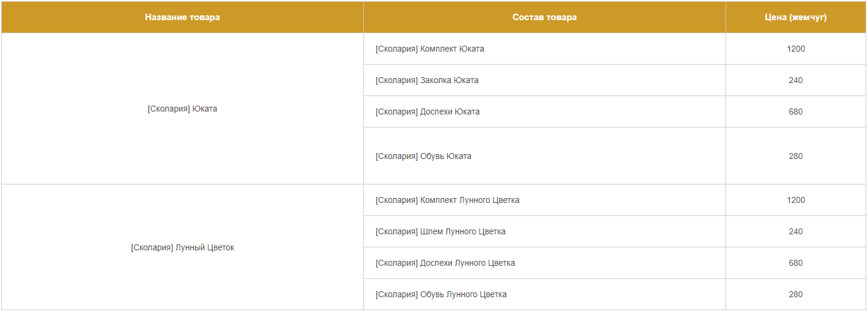Select the '[Сколария] Юката' product name cell
The width and height of the screenshot is (868, 312).
tap(182, 109)
